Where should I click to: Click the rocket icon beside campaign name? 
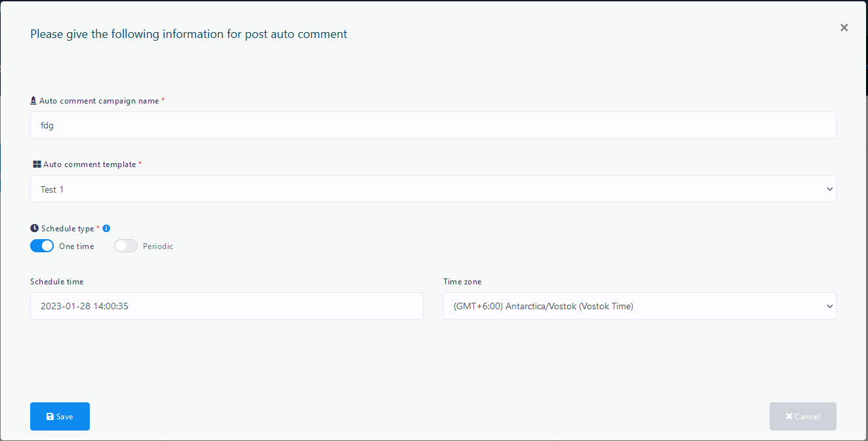(33, 101)
